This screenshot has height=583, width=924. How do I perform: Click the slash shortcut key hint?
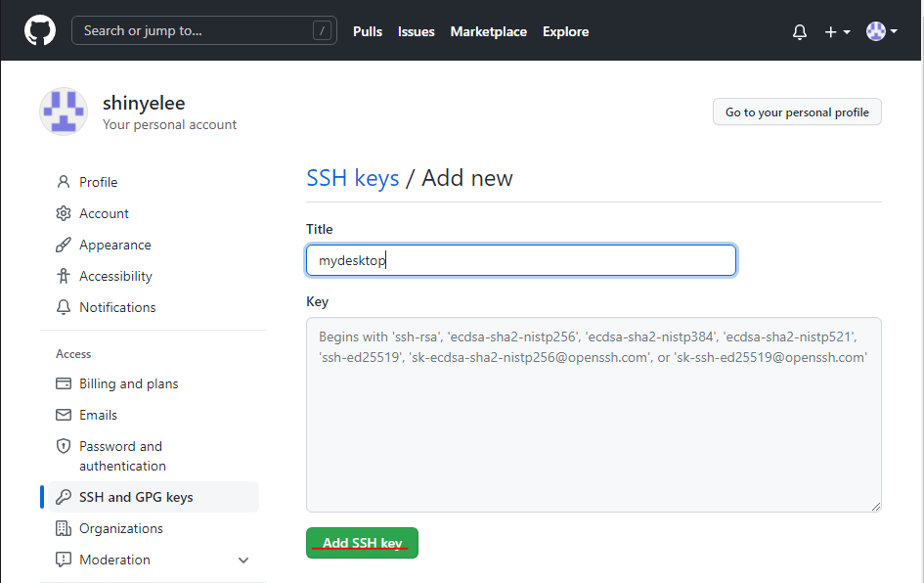(x=322, y=30)
